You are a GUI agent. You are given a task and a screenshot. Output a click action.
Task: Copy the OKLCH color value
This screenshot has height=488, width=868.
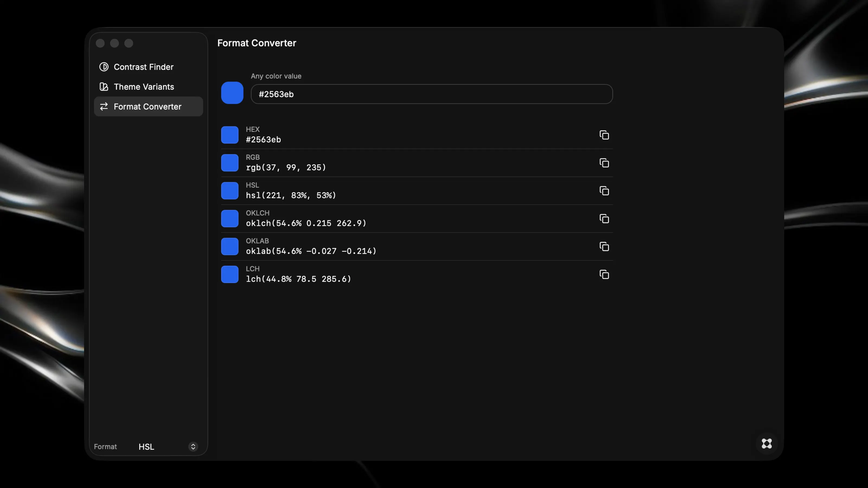604,219
